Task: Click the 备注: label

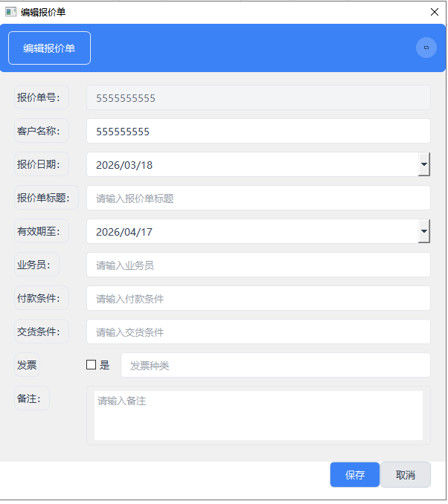Action: (32, 398)
